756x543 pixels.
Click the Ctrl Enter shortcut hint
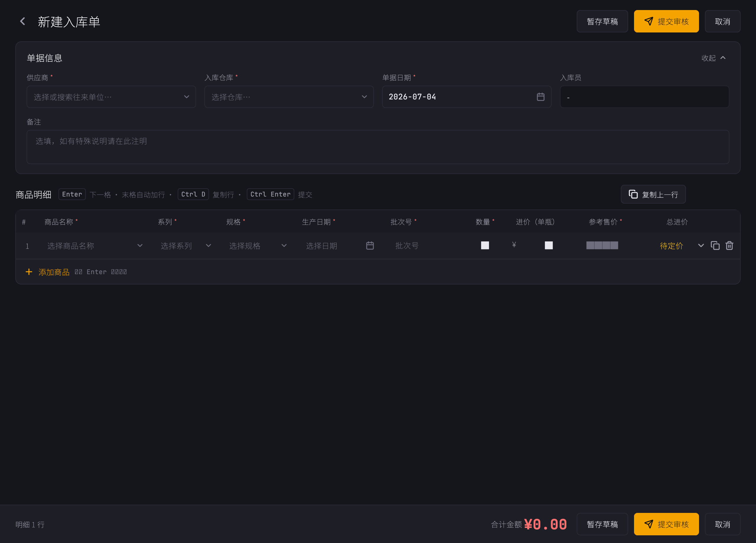270,194
